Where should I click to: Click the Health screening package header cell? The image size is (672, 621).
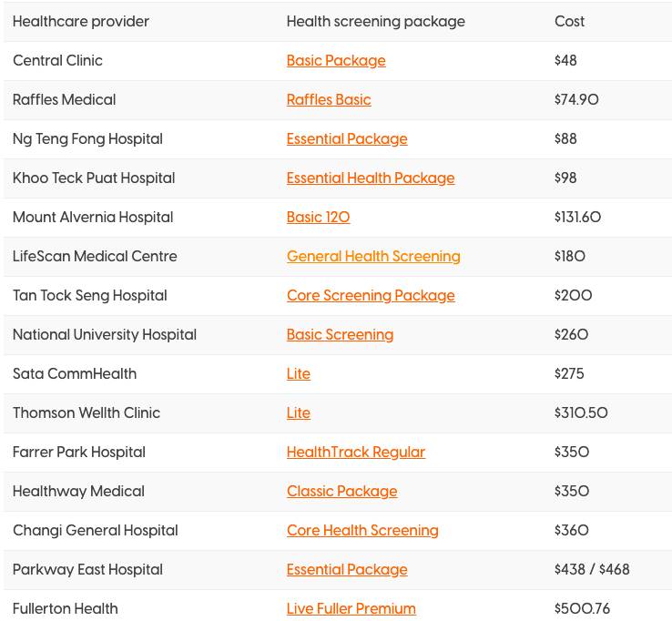[x=375, y=22]
